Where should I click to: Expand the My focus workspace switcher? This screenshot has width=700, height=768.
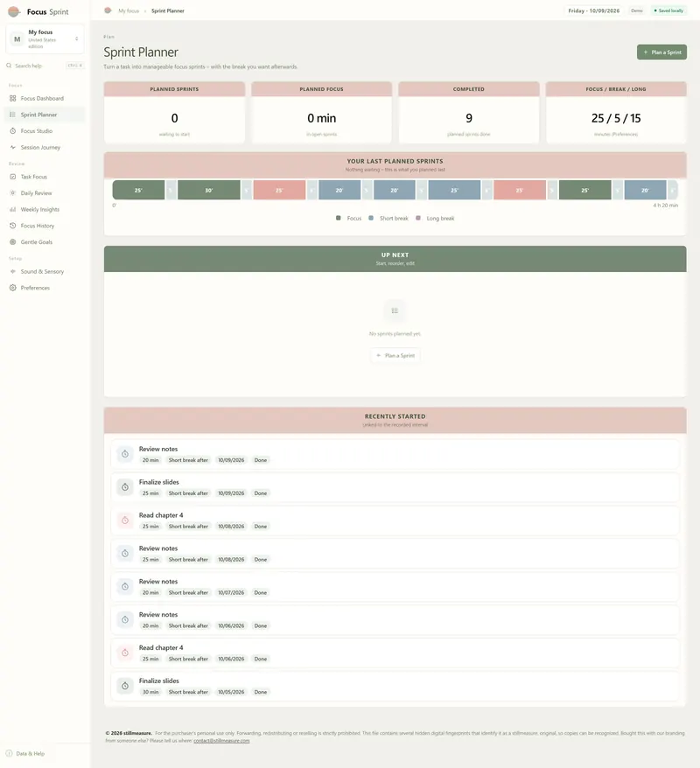pyautogui.click(x=45, y=39)
